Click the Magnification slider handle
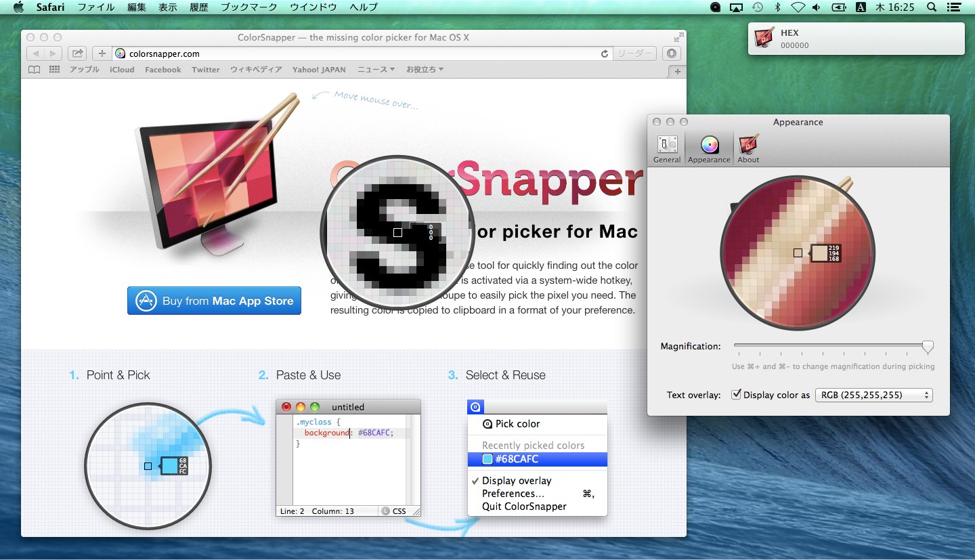 [x=928, y=347]
